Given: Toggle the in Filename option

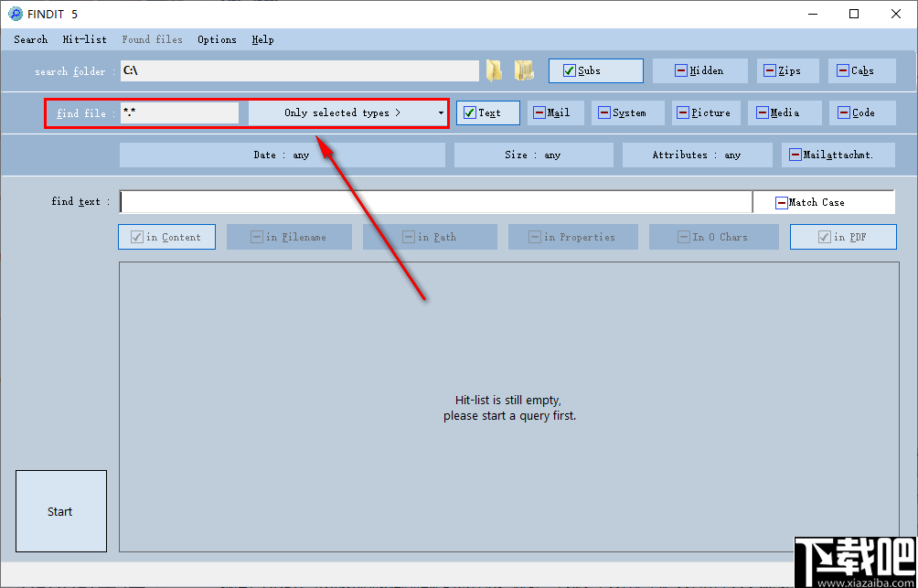Looking at the screenshot, I should tap(289, 237).
